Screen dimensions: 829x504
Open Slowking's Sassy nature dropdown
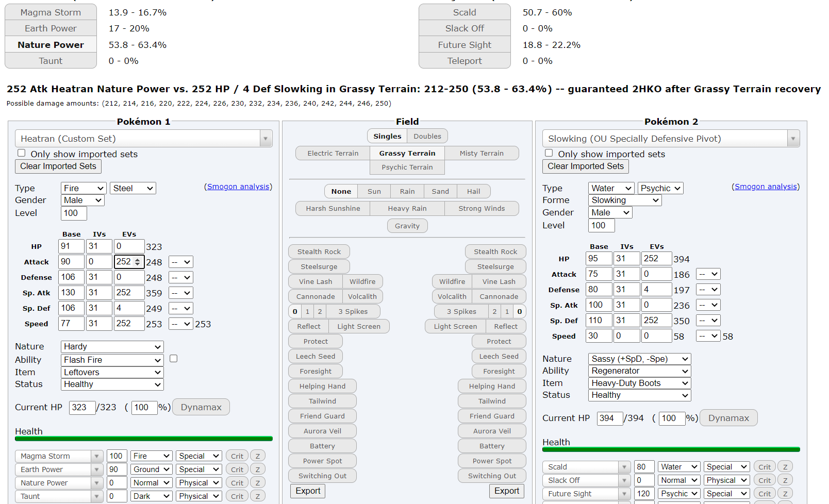639,359
